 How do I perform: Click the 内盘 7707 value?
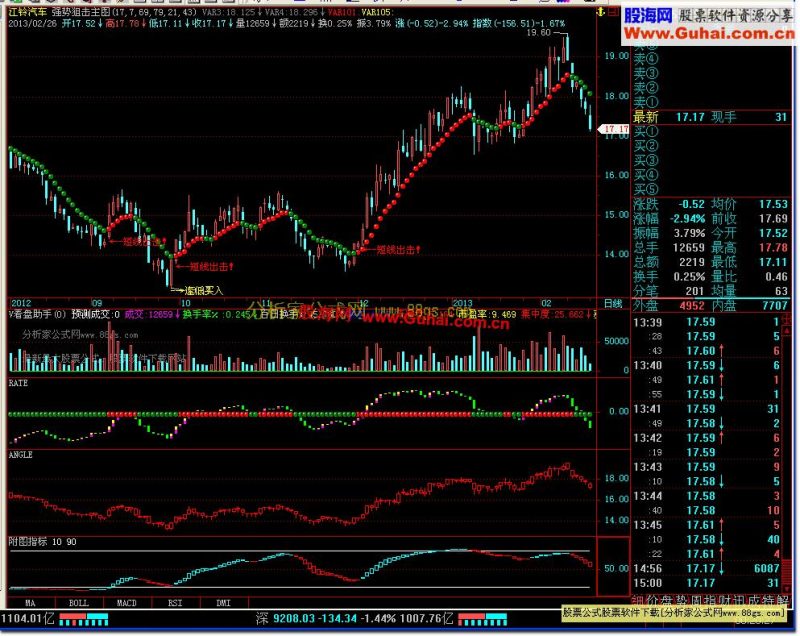point(774,306)
